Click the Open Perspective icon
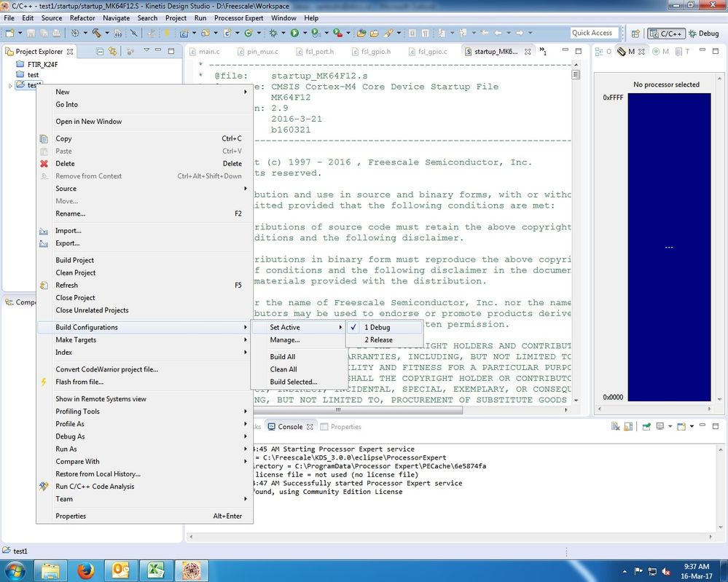Viewport: 728px width, 582px height. pyautogui.click(x=635, y=34)
